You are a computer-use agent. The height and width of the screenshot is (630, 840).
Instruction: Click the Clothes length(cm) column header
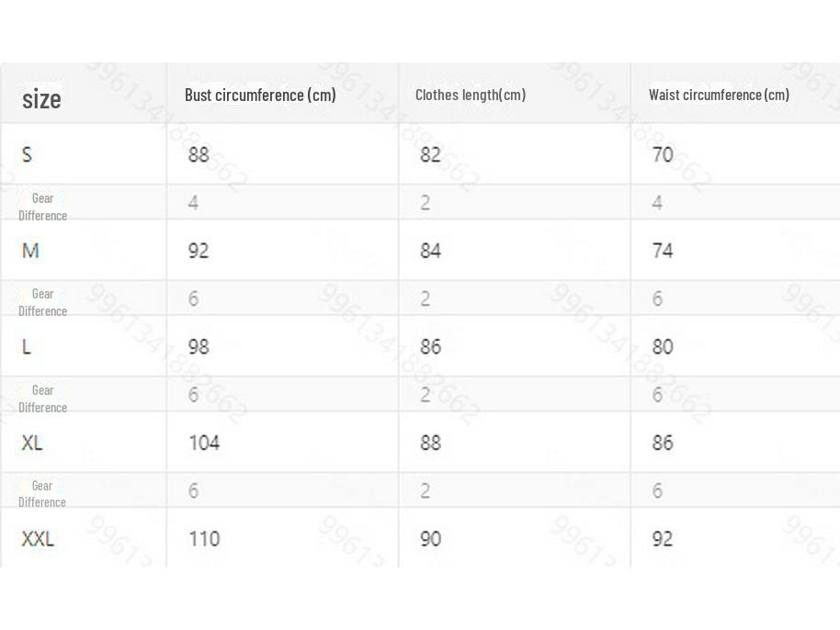click(x=471, y=95)
